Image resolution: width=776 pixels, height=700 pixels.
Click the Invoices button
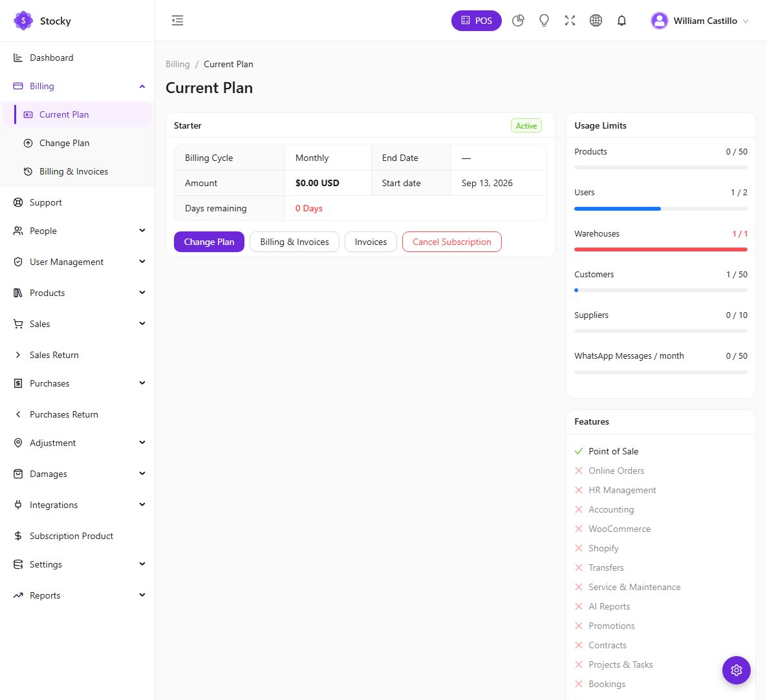point(371,242)
